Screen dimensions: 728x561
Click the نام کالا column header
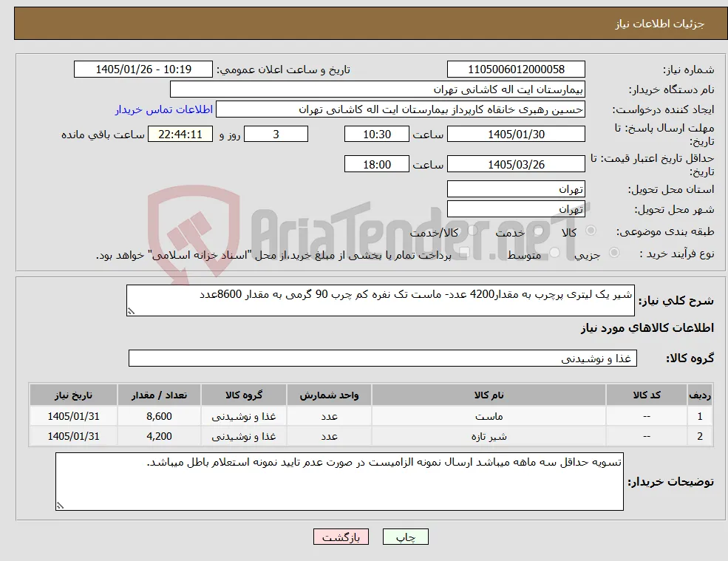point(489,395)
